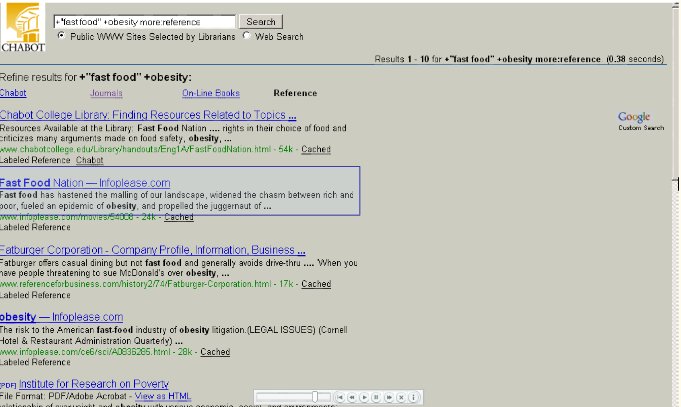Click the Results 1 - 10 summary text

(519, 59)
